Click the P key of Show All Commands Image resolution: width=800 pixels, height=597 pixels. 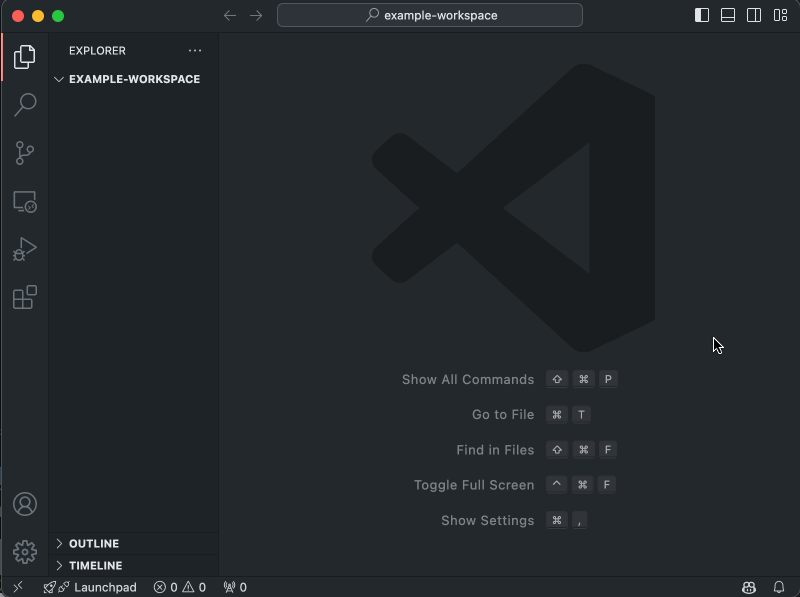pyautogui.click(x=608, y=379)
